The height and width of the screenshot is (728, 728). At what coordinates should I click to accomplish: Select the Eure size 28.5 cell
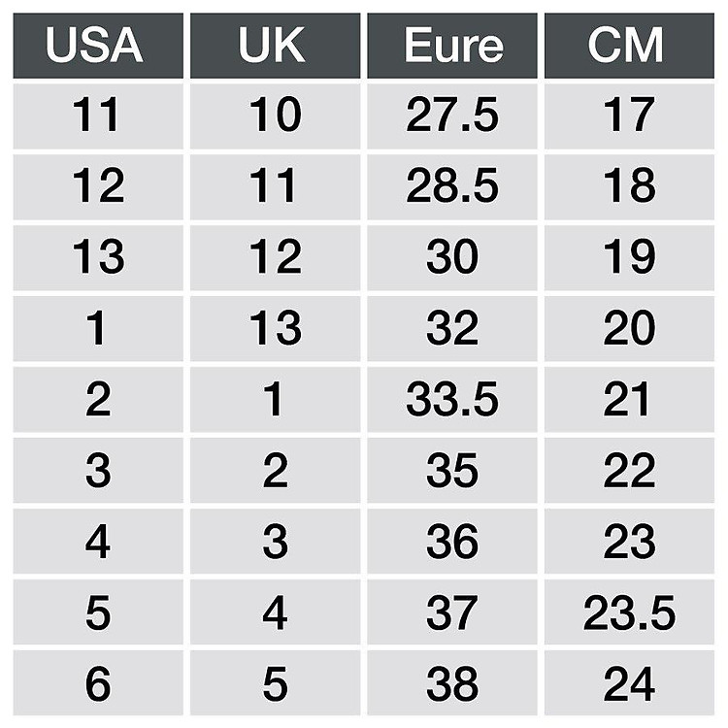coord(452,187)
